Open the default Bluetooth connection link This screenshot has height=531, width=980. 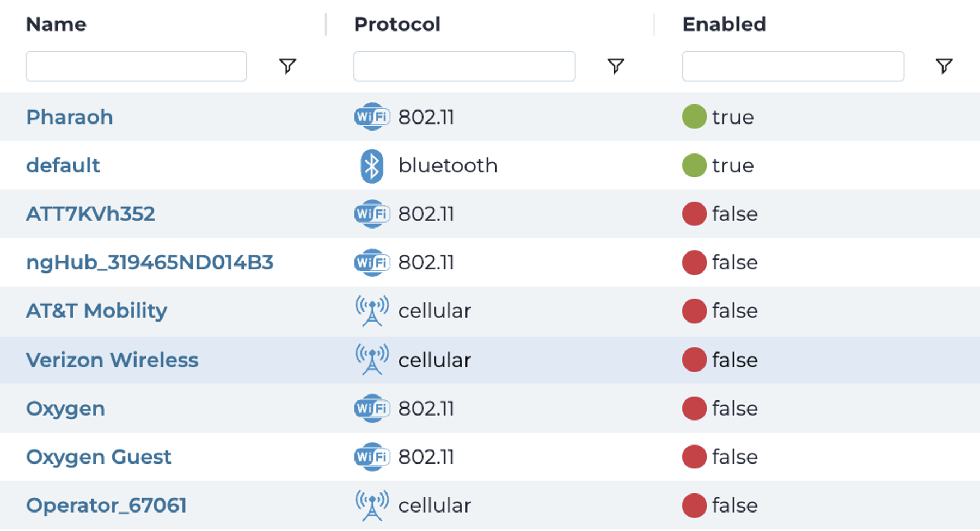(x=63, y=165)
